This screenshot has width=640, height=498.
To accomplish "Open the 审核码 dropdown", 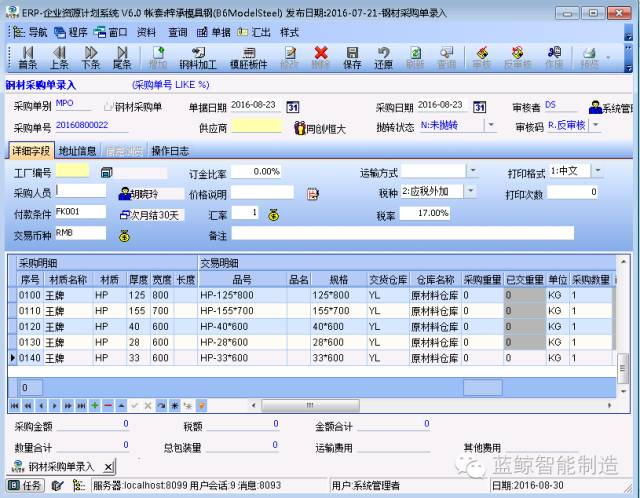I will pyautogui.click(x=596, y=125).
